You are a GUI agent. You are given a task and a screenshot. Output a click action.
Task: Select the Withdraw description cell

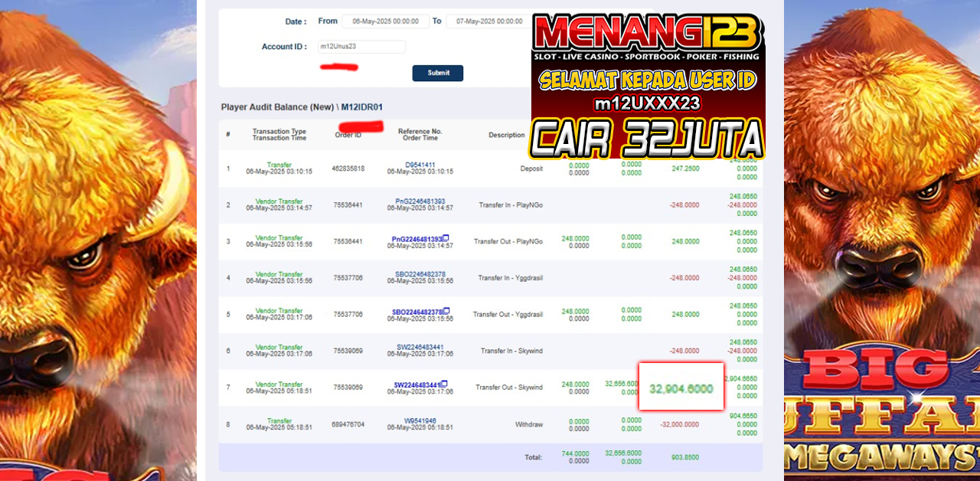529,424
